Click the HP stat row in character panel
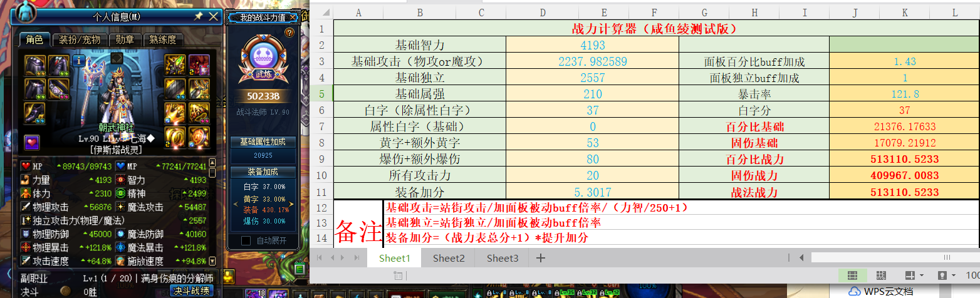This screenshot has height=298, width=980. 66,166
